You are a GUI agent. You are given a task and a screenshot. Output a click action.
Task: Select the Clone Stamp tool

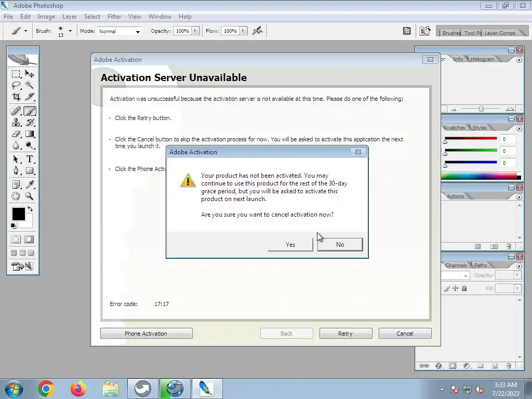tap(16, 123)
